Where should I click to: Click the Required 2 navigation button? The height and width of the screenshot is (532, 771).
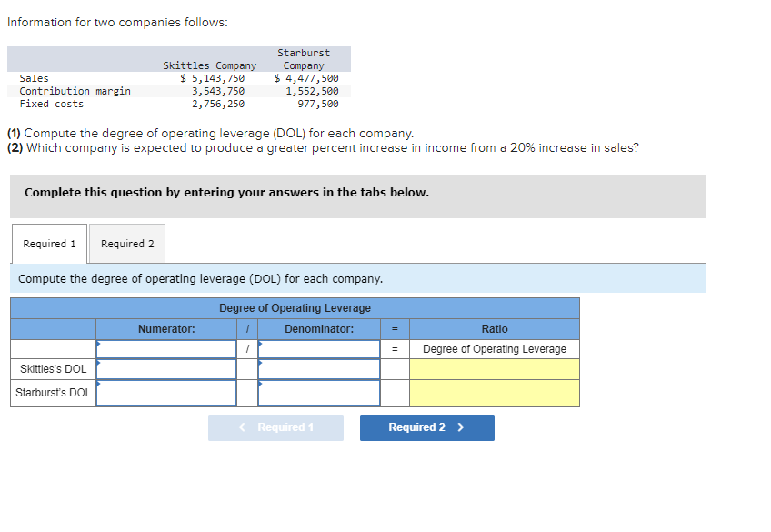tap(426, 427)
